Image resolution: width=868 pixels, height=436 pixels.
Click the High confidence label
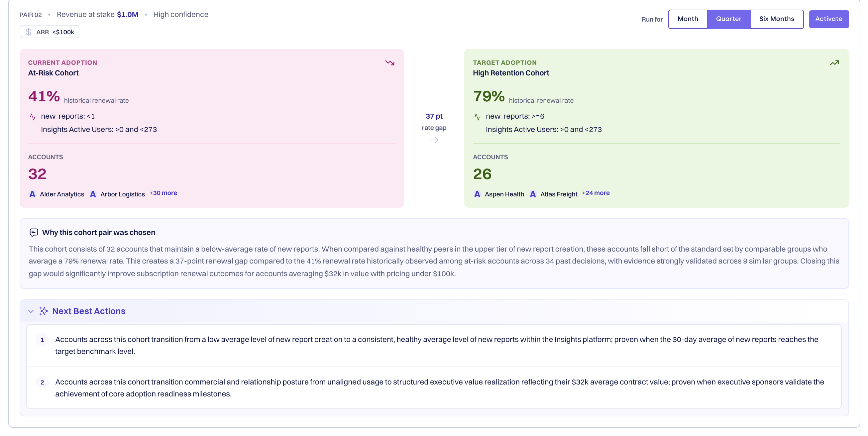click(x=180, y=15)
